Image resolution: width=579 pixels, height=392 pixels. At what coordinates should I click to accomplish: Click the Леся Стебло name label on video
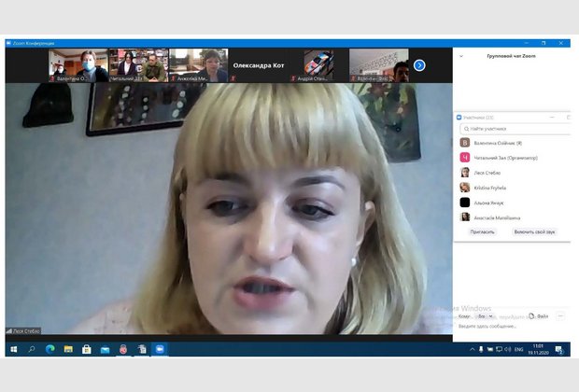coord(23,331)
